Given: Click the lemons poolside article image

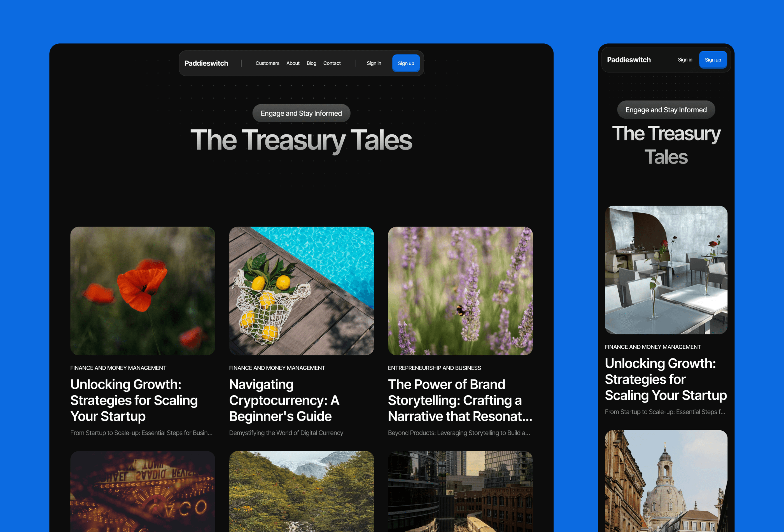Looking at the screenshot, I should (302, 290).
